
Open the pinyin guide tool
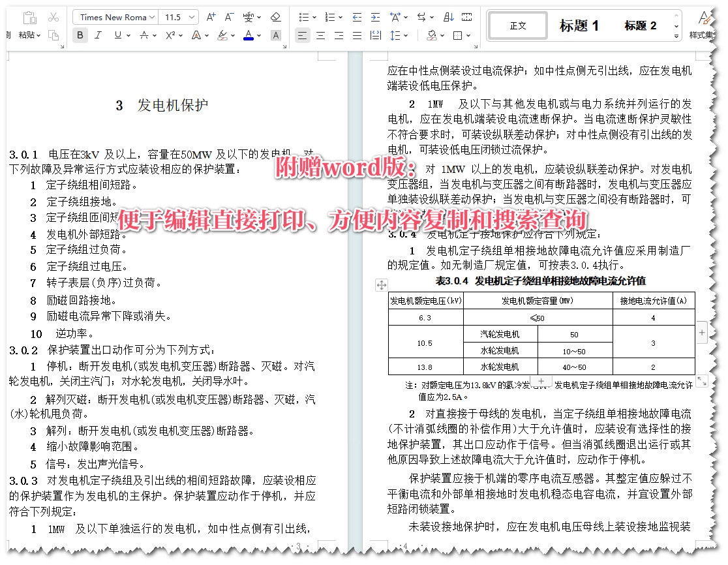250,16
